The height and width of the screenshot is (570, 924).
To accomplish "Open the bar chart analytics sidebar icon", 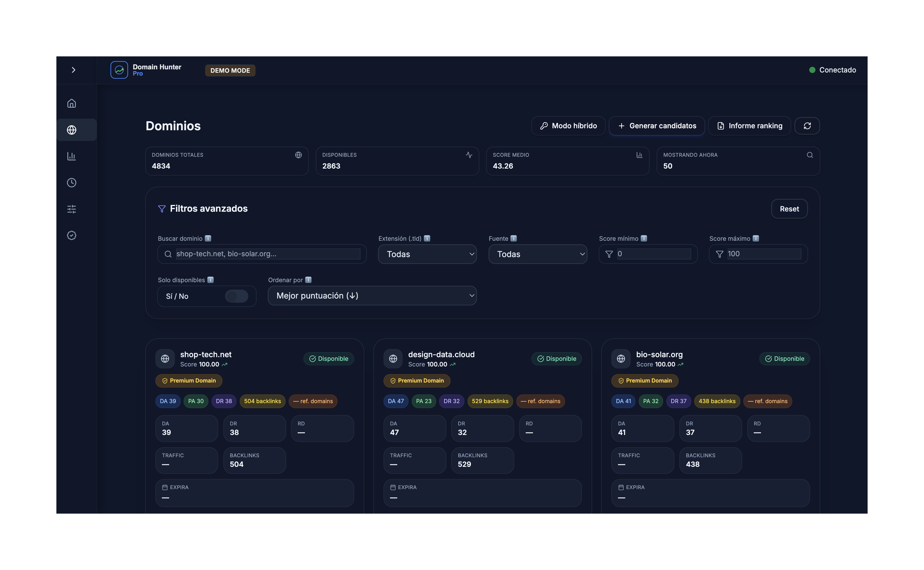I will click(72, 156).
